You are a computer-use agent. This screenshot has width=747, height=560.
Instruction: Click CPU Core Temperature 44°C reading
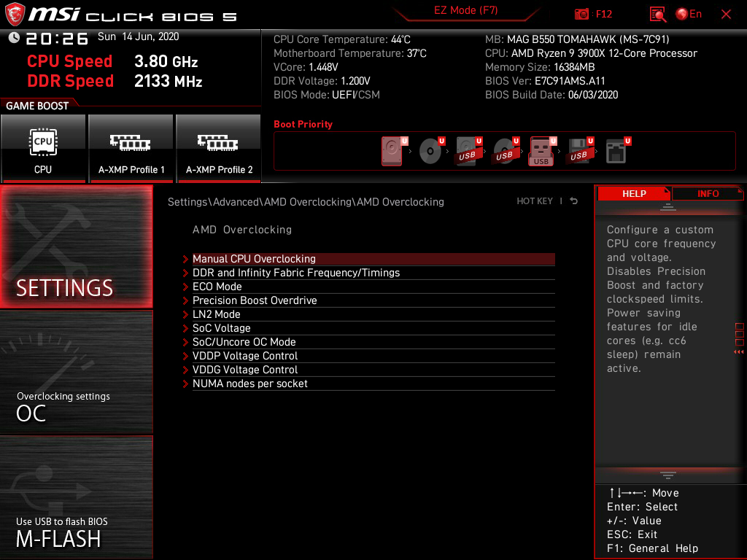click(342, 39)
